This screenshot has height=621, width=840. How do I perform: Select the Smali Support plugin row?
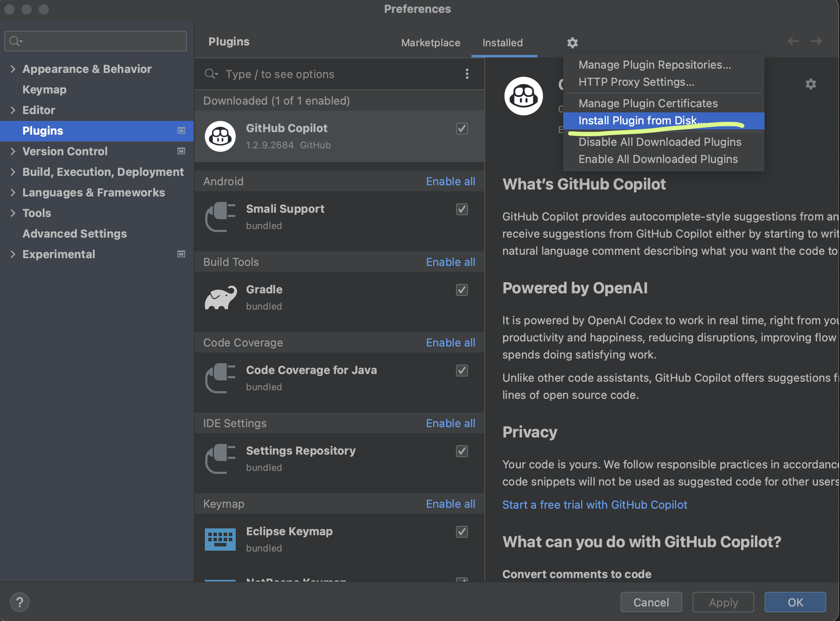tap(339, 217)
